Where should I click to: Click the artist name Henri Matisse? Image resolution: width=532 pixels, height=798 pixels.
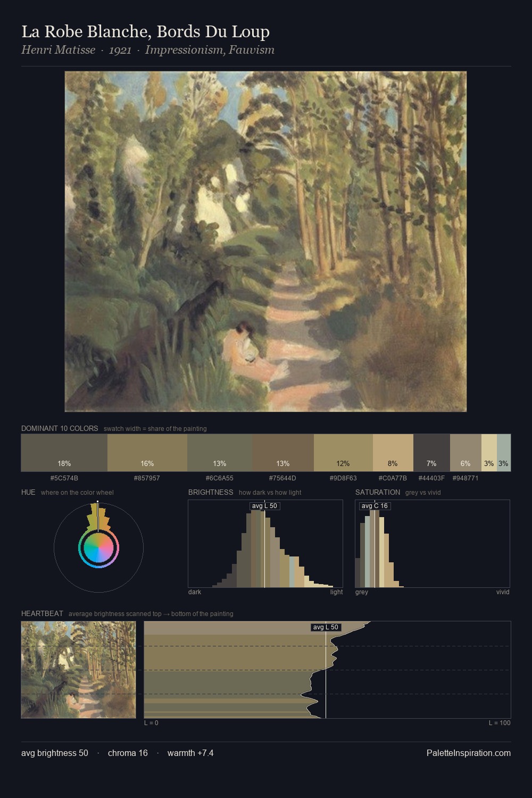click(58, 50)
